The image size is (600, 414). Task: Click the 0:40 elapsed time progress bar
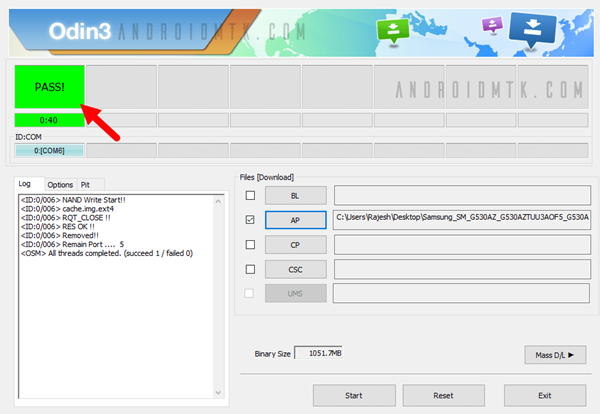point(49,120)
